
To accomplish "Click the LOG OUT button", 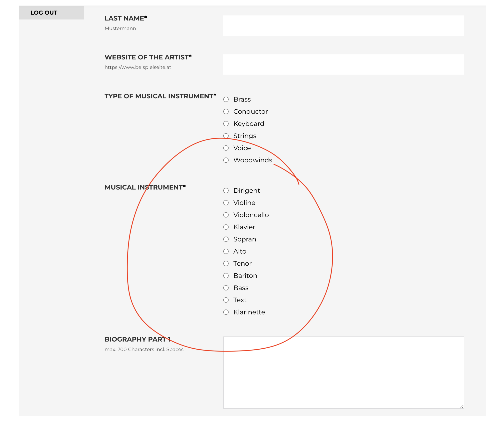I will pos(52,12).
